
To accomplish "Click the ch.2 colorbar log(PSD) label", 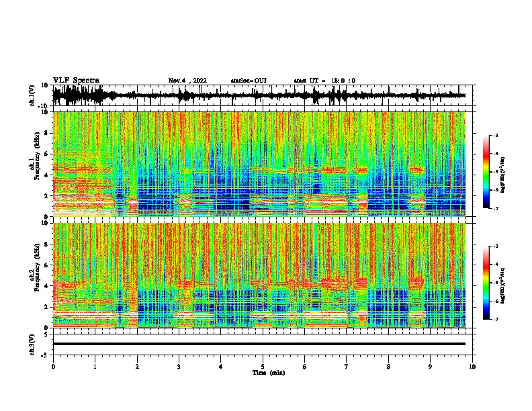I will (503, 286).
